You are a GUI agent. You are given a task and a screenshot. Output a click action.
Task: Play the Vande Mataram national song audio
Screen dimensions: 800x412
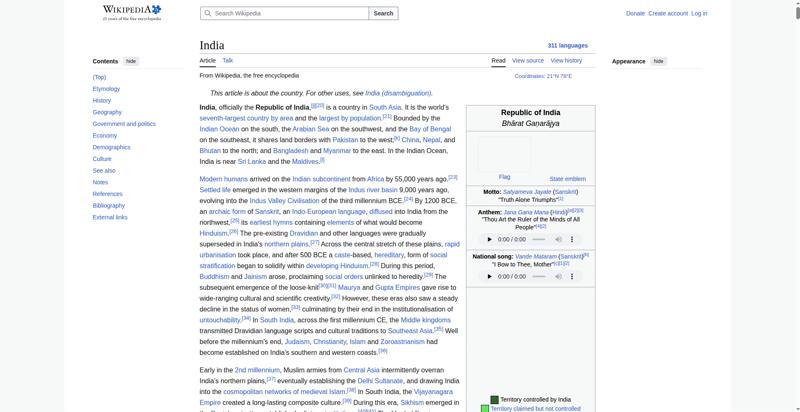(x=490, y=276)
